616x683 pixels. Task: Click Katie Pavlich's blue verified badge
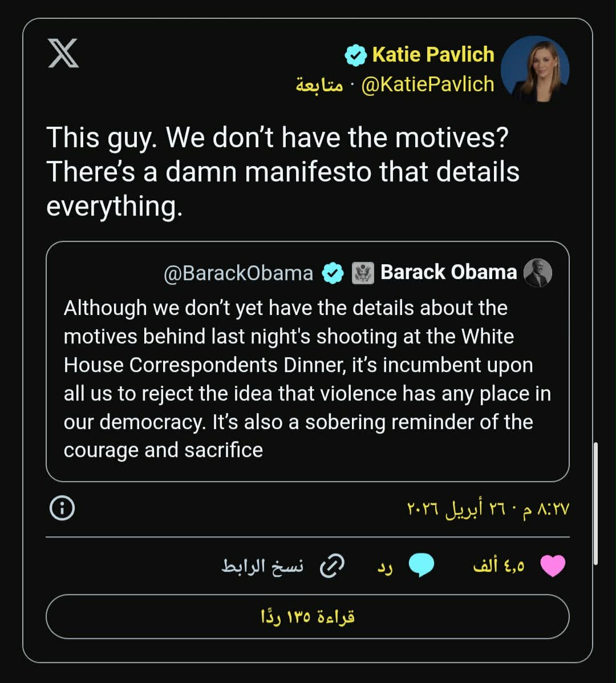355,55
